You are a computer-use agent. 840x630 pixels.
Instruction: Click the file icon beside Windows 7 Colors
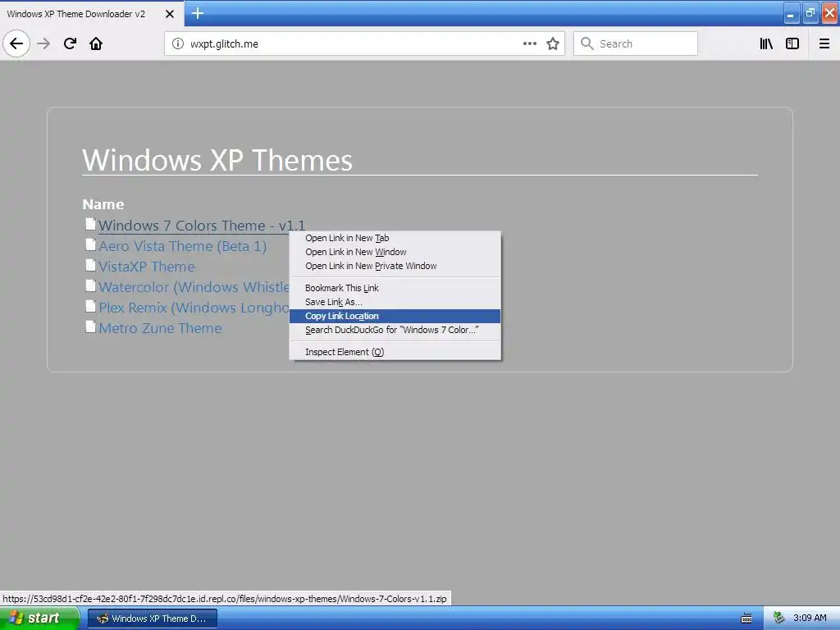tap(90, 225)
